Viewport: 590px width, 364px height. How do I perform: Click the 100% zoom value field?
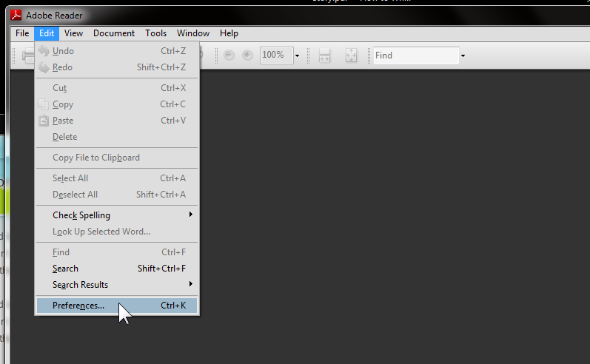pos(277,55)
